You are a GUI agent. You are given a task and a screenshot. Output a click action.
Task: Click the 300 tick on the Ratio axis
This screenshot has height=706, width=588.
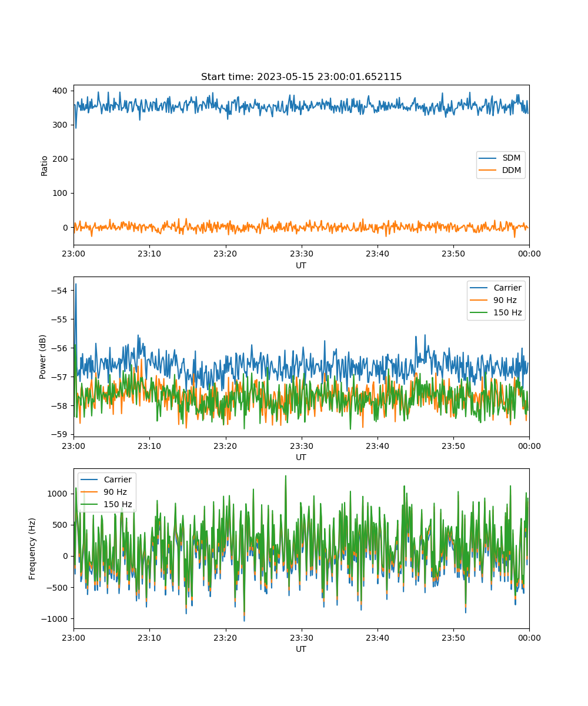click(62, 125)
